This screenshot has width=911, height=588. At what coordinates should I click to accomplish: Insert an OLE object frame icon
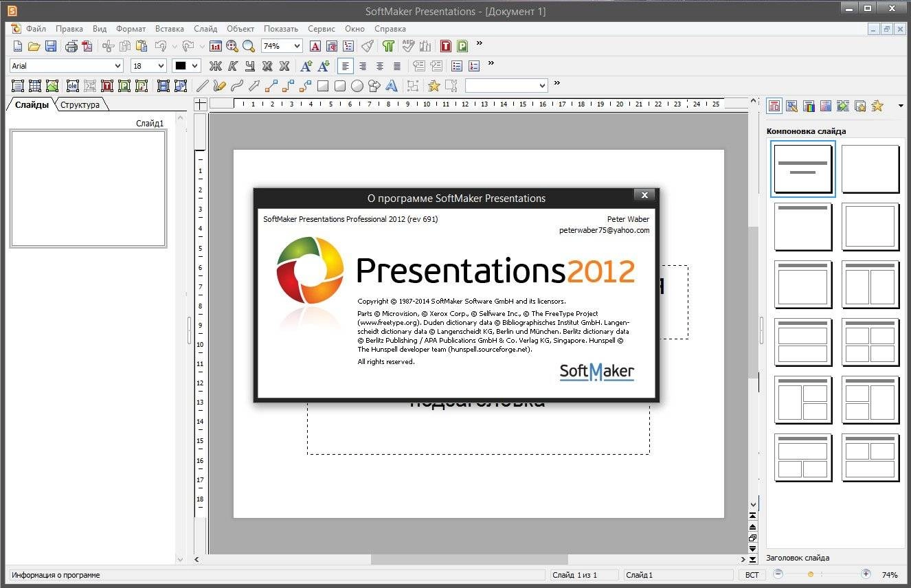coord(73,86)
